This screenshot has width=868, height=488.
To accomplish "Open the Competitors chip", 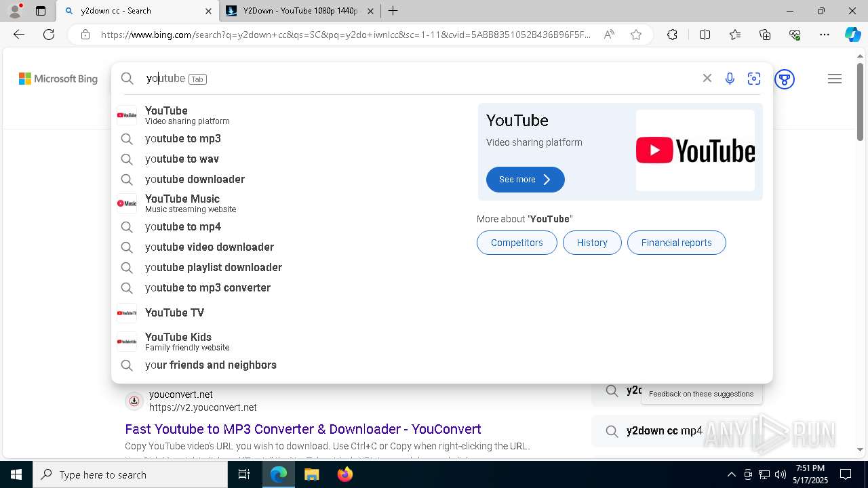I will coord(517,243).
